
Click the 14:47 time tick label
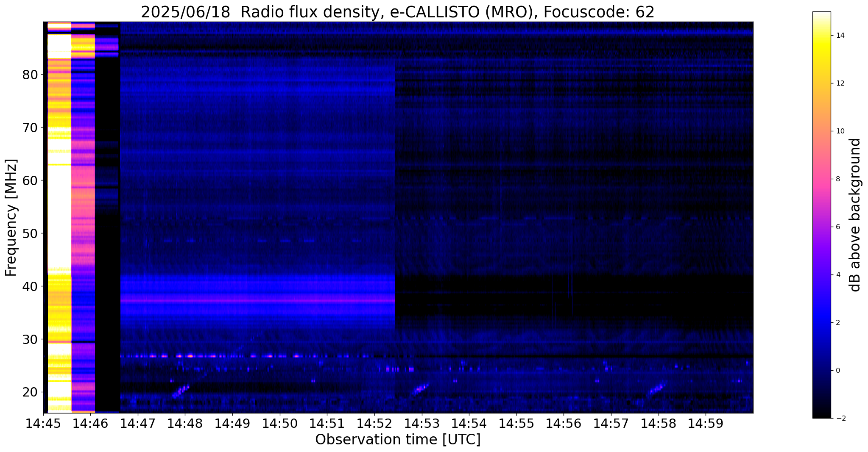coord(138,423)
